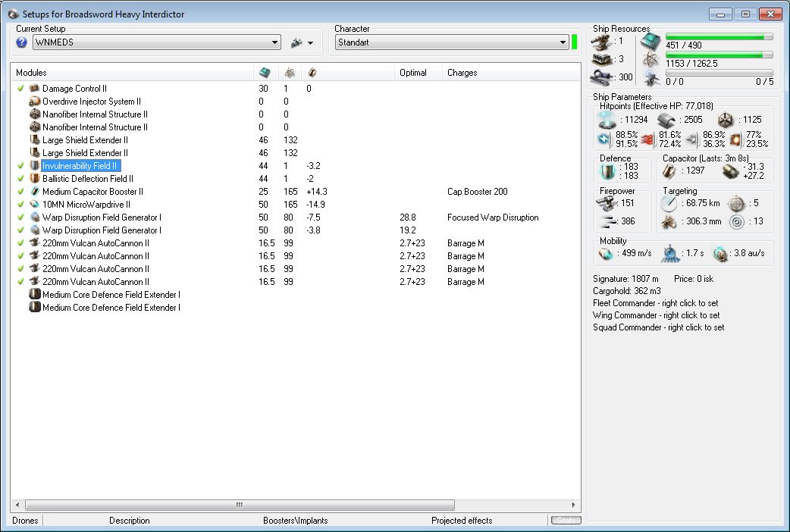
Task: Click the explosive resistance icon beside 77%
Action: click(735, 139)
